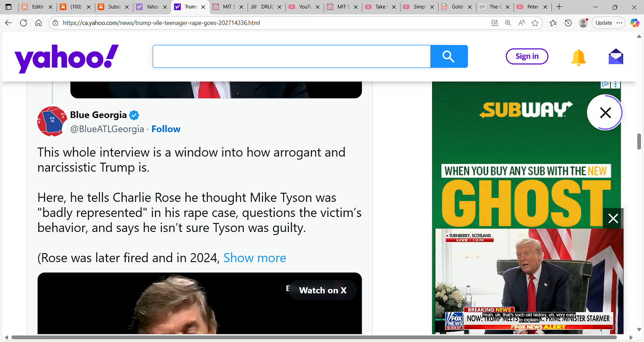Open the AdChoices icon on Subway ad

[606, 84]
